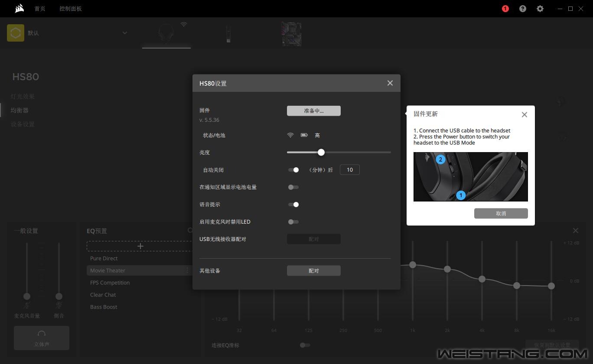The width and height of the screenshot is (593, 364).
Task: Add a new EQ preset with plus button
Action: 140,246
